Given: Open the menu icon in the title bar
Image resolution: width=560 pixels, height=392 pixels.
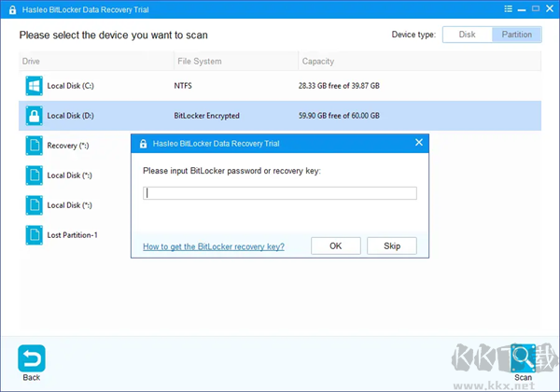Looking at the screenshot, I should click(x=508, y=9).
